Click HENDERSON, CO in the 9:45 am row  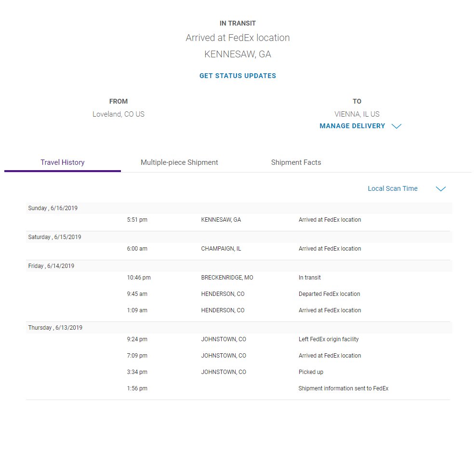[223, 294]
